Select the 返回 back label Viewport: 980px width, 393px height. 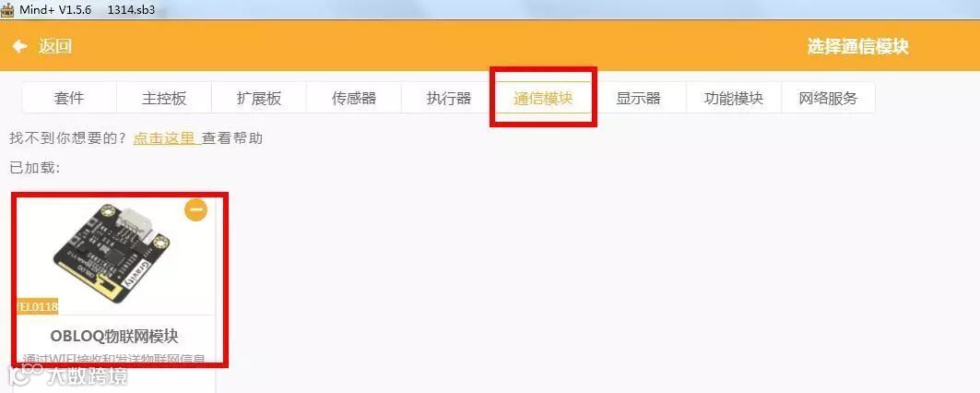point(55,46)
